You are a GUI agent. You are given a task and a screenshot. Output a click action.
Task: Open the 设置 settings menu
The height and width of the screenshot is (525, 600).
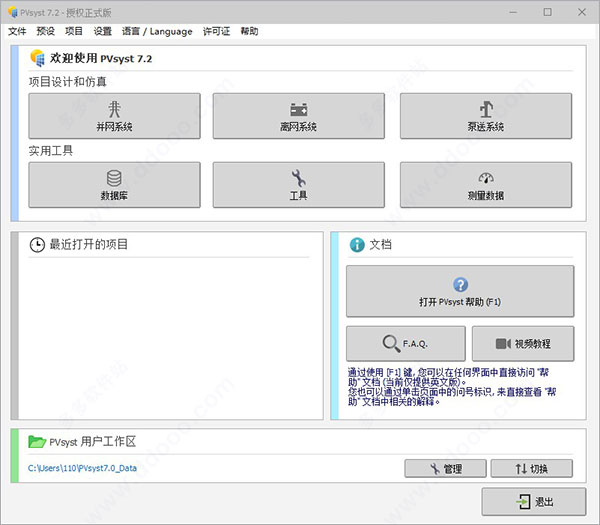(103, 31)
